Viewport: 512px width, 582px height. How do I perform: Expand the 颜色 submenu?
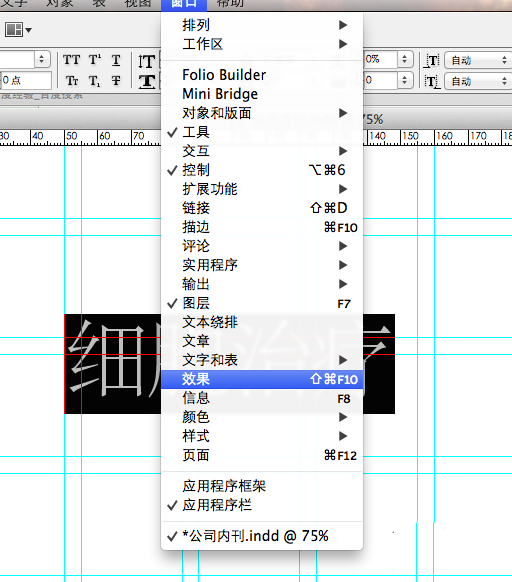pyautogui.click(x=262, y=417)
